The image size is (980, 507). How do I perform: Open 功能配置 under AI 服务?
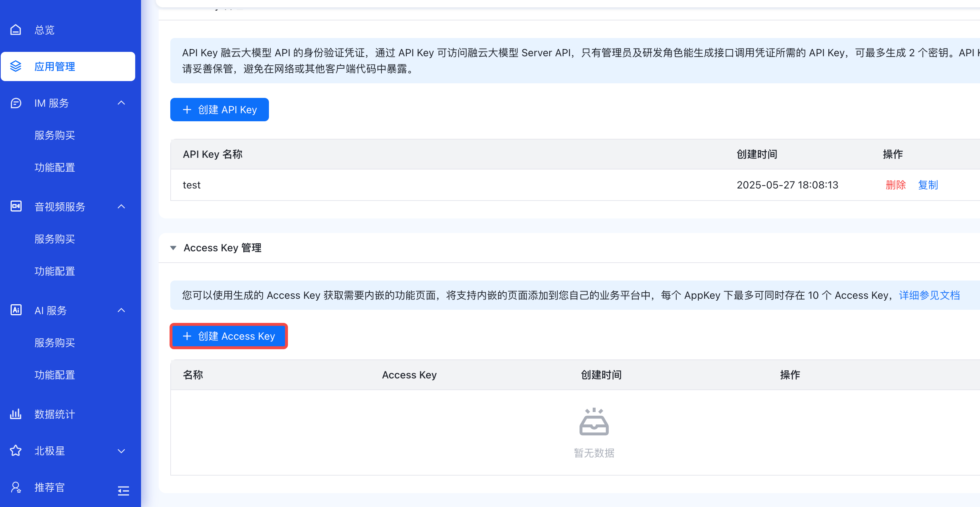pos(54,375)
